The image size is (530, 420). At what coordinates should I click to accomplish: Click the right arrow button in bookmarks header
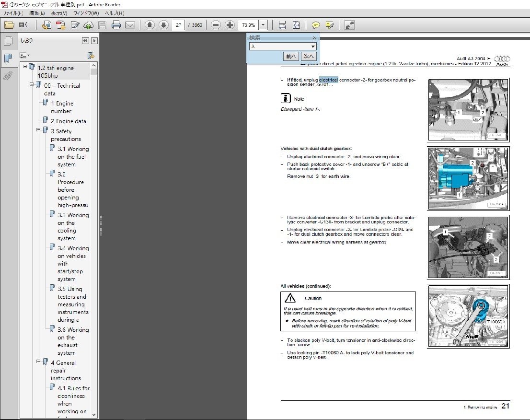pyautogui.click(x=94, y=41)
